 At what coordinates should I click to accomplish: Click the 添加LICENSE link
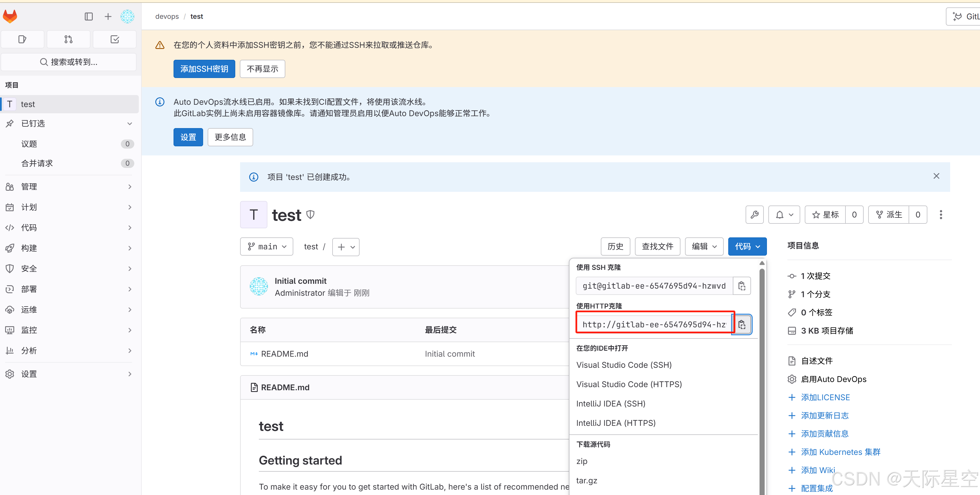[x=826, y=397]
